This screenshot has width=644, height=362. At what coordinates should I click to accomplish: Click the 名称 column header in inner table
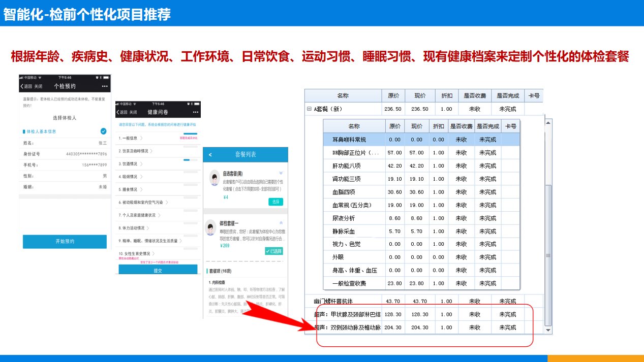(354, 126)
